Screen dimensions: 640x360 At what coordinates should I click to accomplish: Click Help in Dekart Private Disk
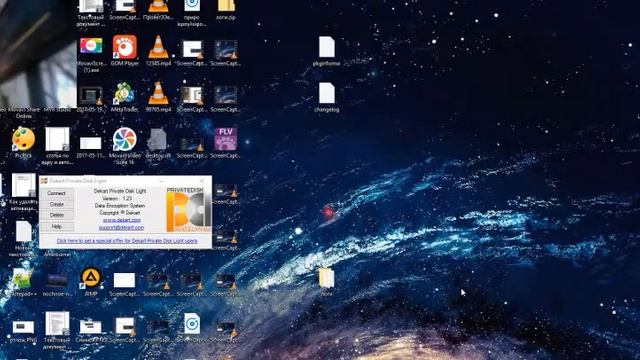[x=57, y=227]
